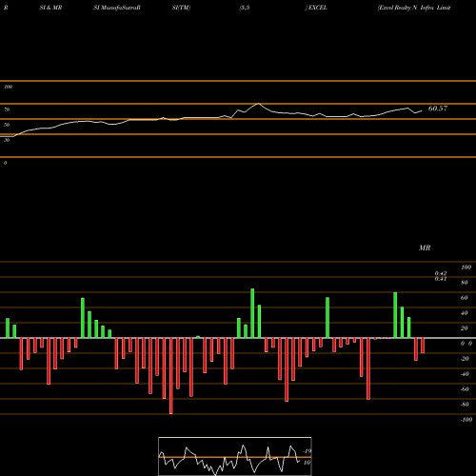Click the current RSI value 60.57
Screen dimensions: 476x476
coord(438,109)
